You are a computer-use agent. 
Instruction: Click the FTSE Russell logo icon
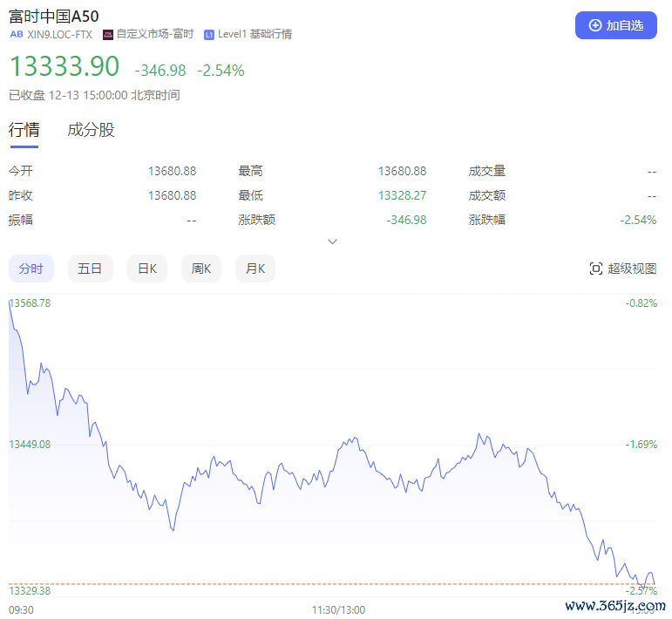click(x=107, y=35)
